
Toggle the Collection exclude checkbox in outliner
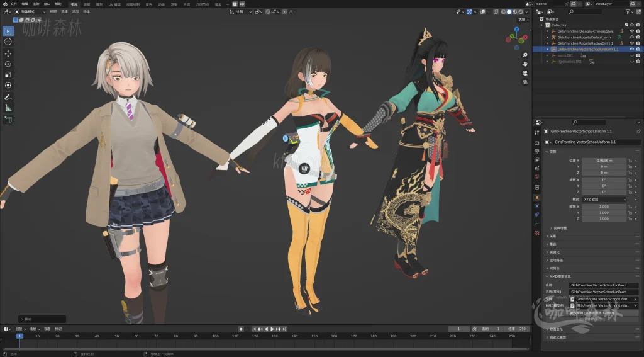pos(626,25)
